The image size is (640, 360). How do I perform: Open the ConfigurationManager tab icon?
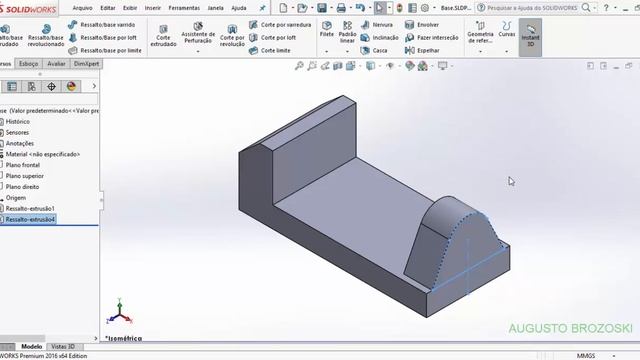pos(31,86)
